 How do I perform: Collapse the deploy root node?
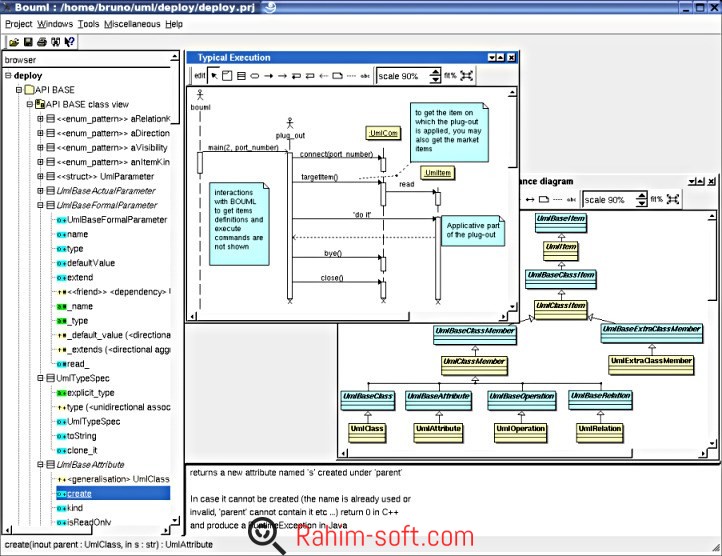coord(8,75)
